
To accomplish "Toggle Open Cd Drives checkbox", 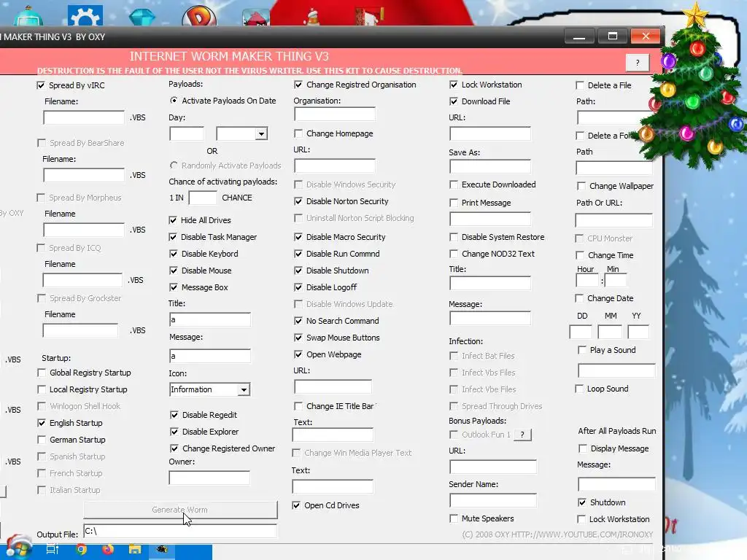I will tap(296, 505).
